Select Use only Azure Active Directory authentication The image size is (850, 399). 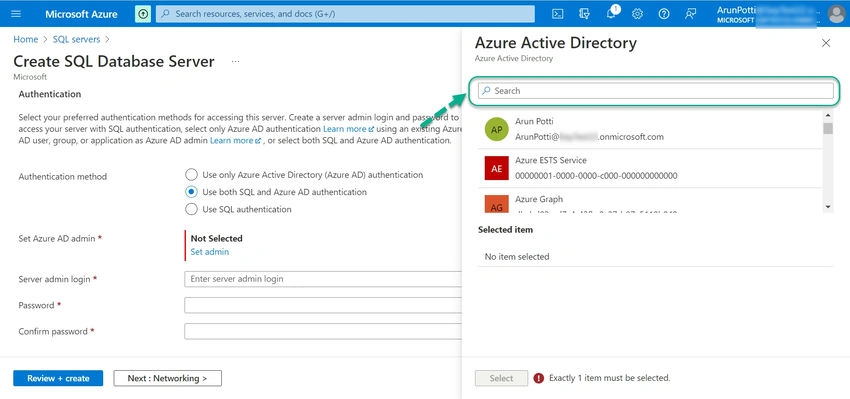click(191, 175)
